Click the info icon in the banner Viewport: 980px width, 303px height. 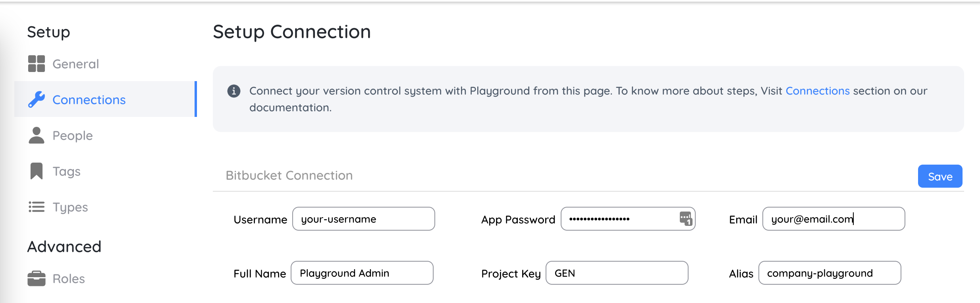pyautogui.click(x=234, y=91)
